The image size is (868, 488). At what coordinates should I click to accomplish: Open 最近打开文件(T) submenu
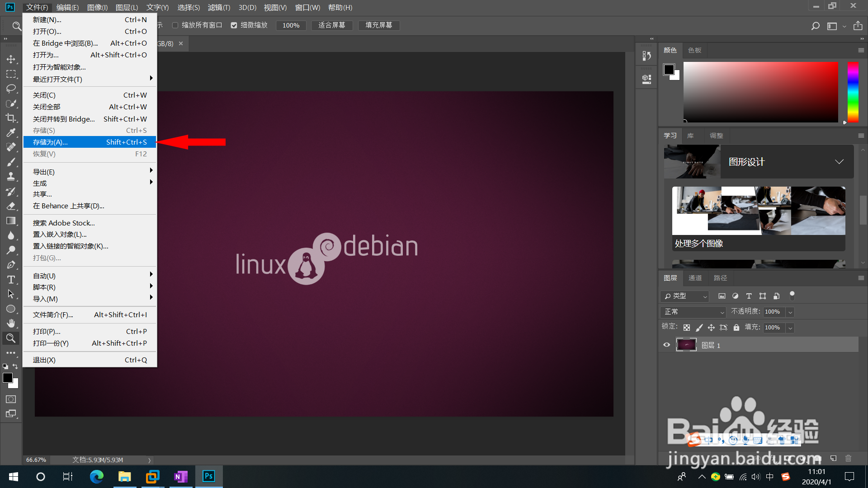coord(90,79)
